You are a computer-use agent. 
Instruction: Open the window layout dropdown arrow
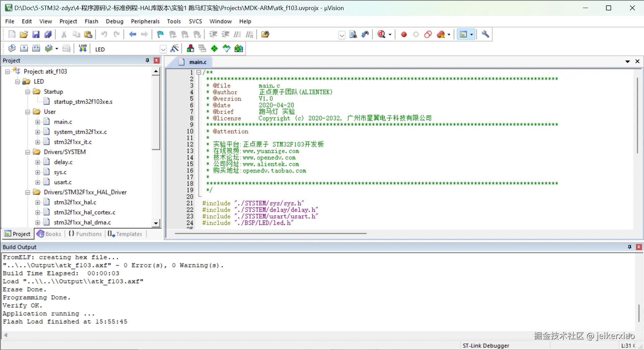472,35
